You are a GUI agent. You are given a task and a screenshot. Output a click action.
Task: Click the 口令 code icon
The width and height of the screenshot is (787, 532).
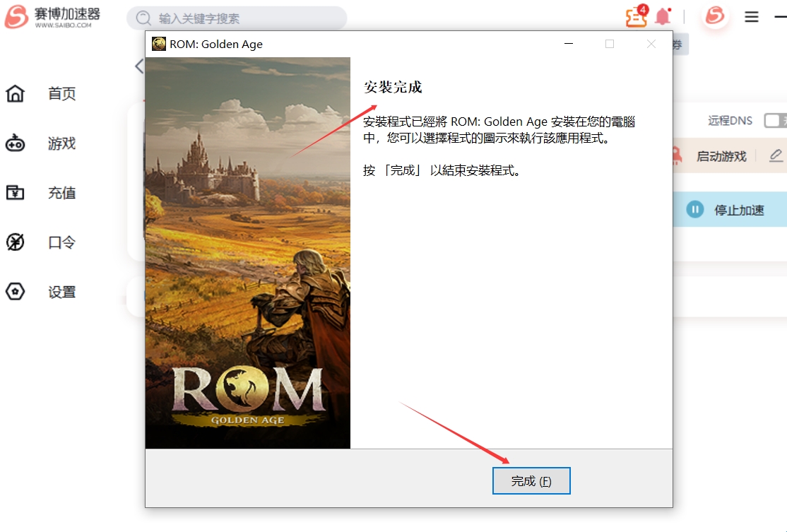click(15, 242)
